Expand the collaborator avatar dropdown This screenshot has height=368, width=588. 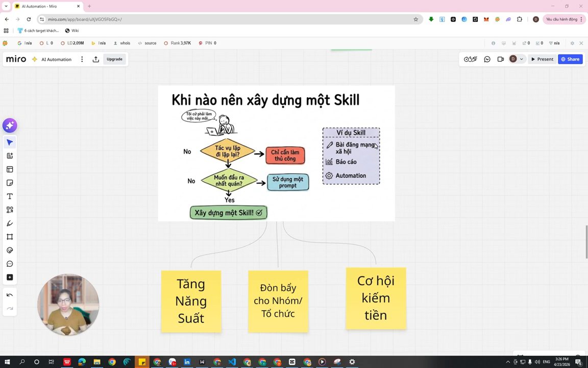pyautogui.click(x=521, y=59)
